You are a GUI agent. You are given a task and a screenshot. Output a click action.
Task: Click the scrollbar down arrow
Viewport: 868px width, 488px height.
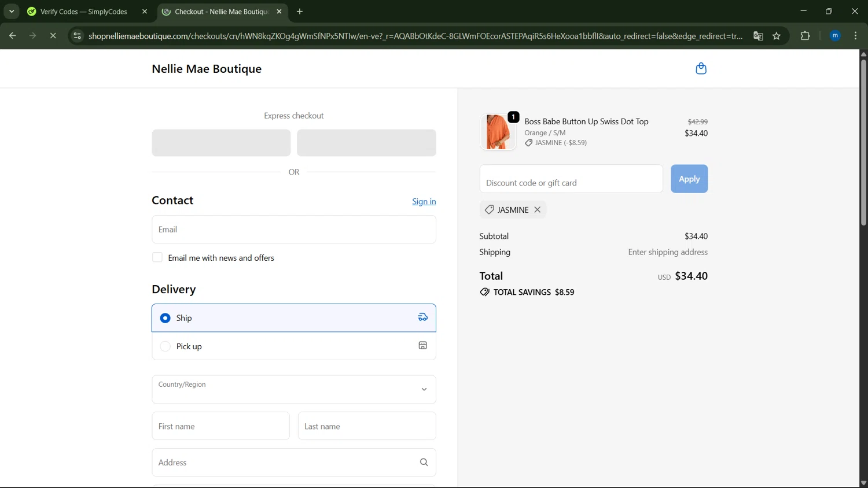863,483
